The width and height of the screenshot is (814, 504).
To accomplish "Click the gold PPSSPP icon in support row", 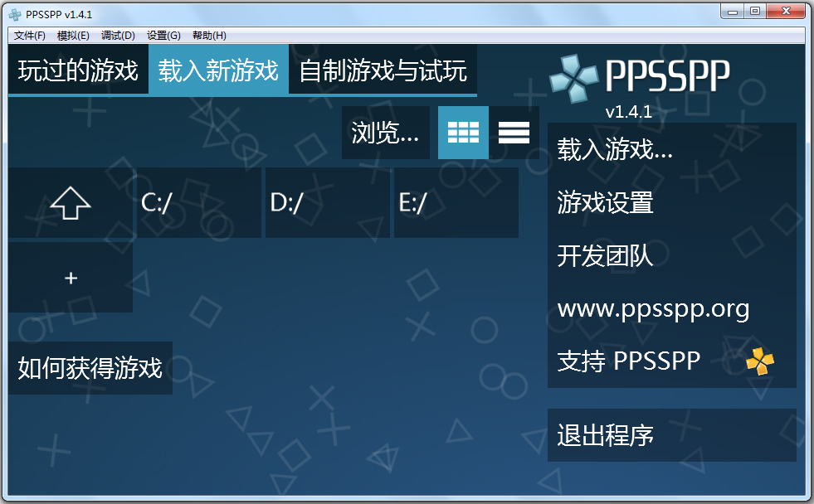I will click(x=759, y=361).
